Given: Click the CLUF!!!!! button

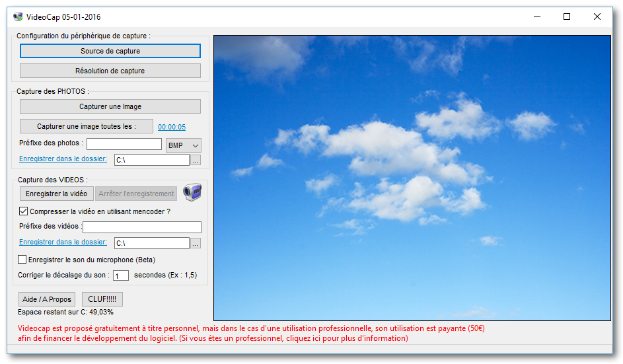Looking at the screenshot, I should pyautogui.click(x=102, y=299).
